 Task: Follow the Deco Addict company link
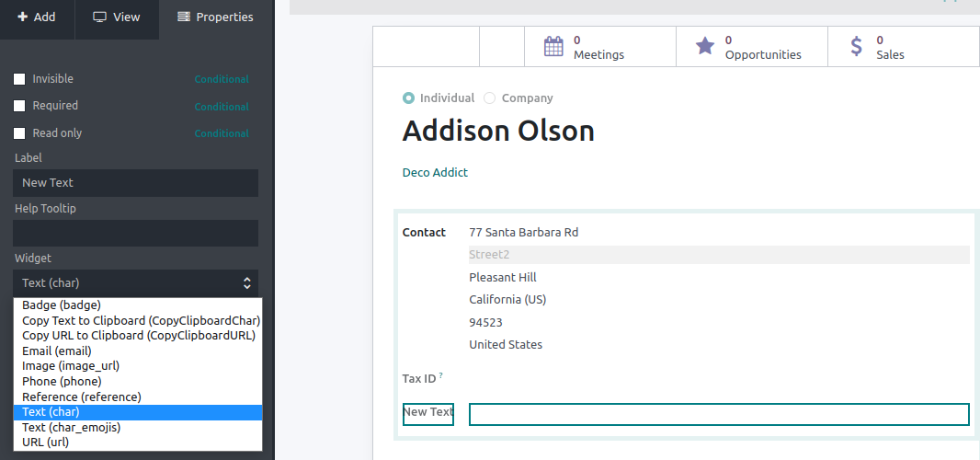[435, 173]
